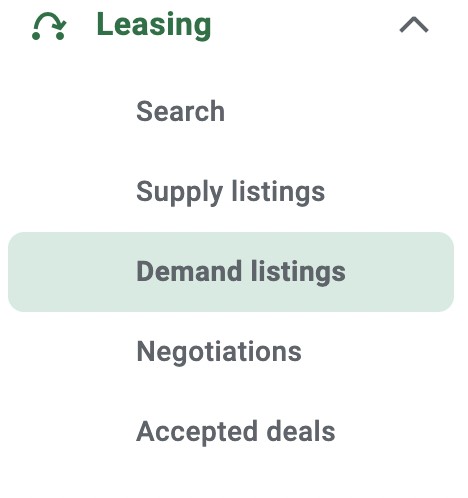Select the Negotiations sidebar link
The image size is (468, 498).
coord(219,352)
